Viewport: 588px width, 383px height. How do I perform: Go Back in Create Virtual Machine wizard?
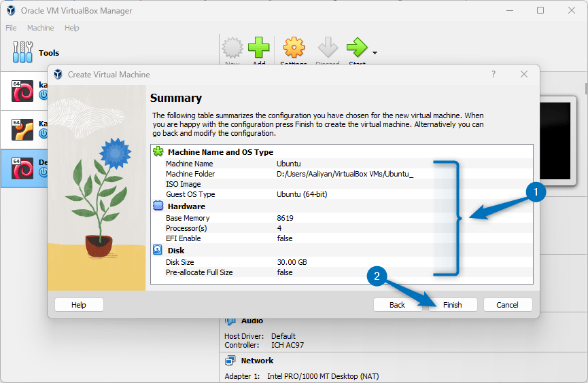[397, 305]
